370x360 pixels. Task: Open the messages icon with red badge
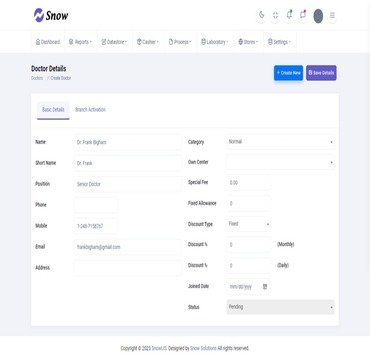click(303, 15)
